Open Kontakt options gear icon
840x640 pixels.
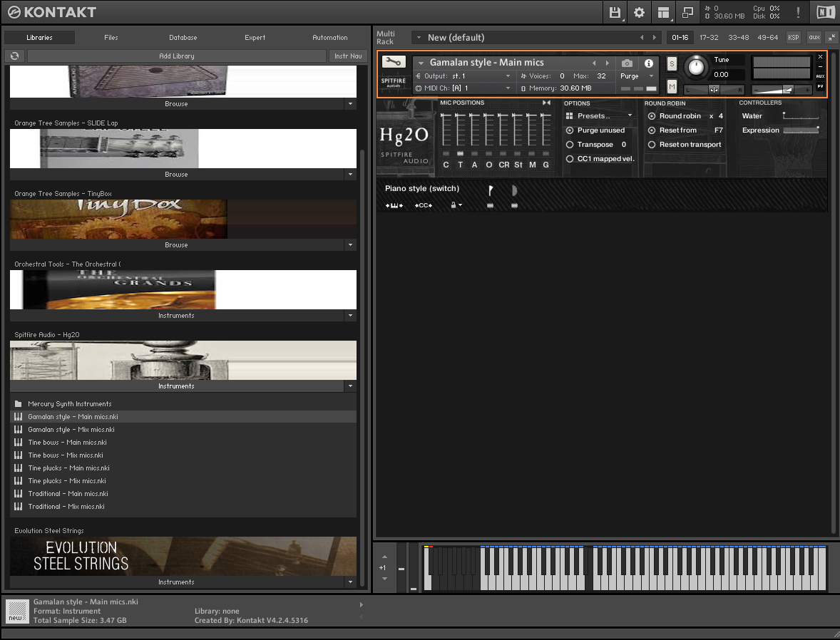click(x=639, y=12)
